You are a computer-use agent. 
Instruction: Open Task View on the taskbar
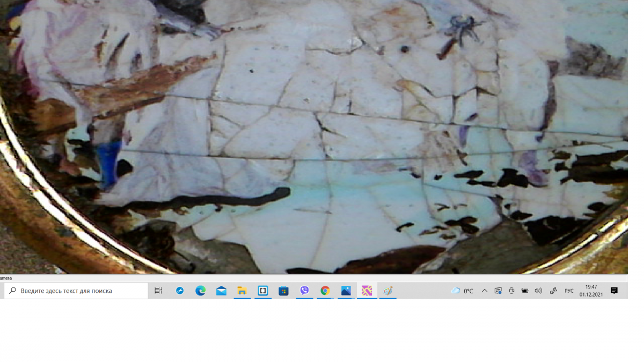(x=158, y=291)
